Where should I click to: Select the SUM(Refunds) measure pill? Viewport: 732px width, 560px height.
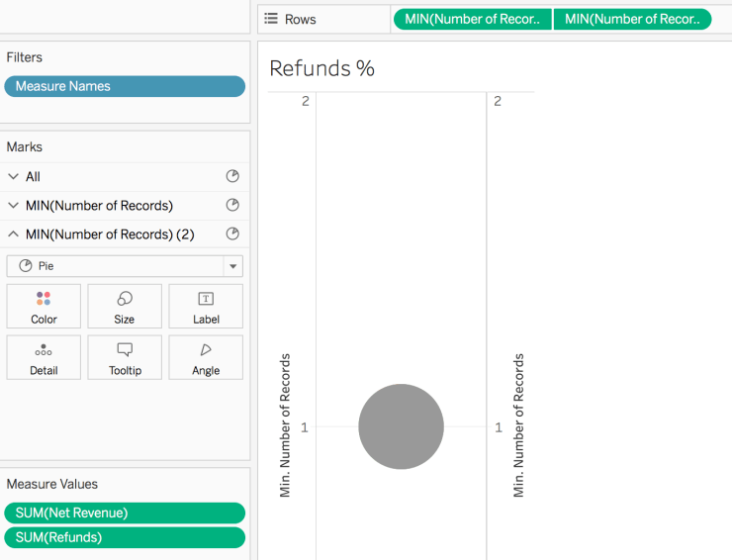(125, 537)
